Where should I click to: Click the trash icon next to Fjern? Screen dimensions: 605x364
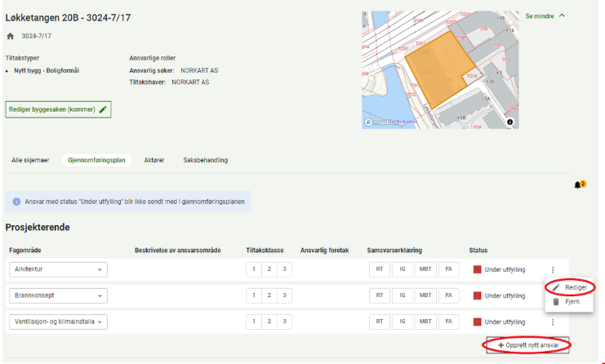556,301
